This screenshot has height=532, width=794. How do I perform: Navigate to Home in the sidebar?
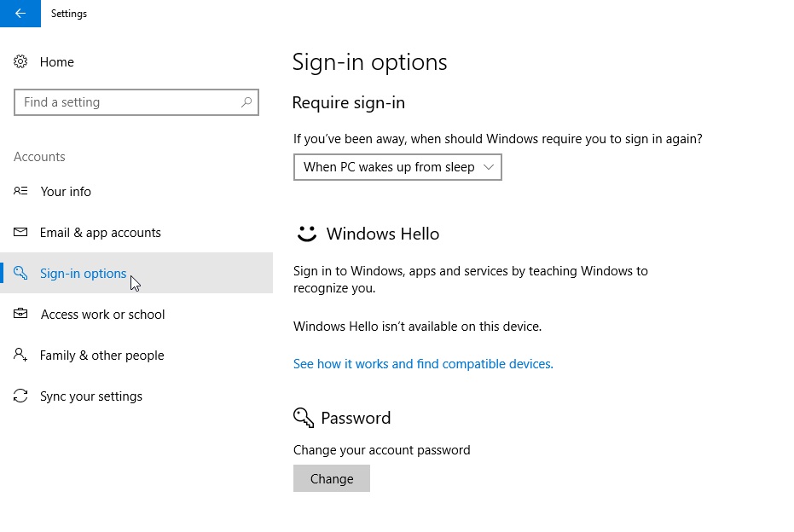56,61
